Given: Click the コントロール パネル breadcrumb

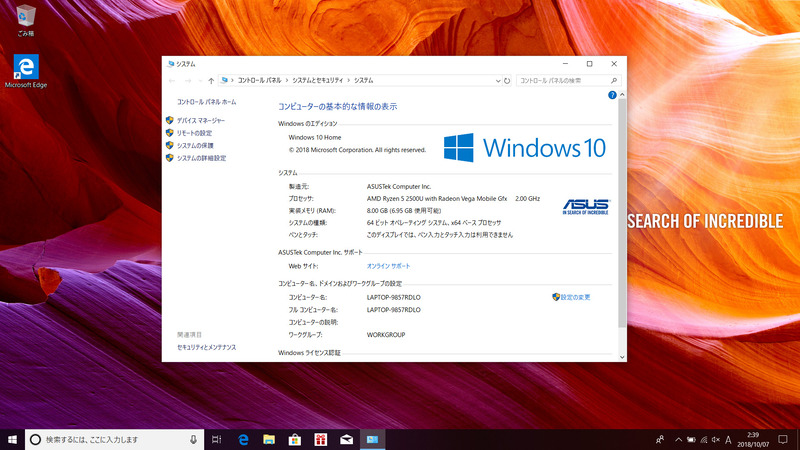Looking at the screenshot, I should point(259,81).
